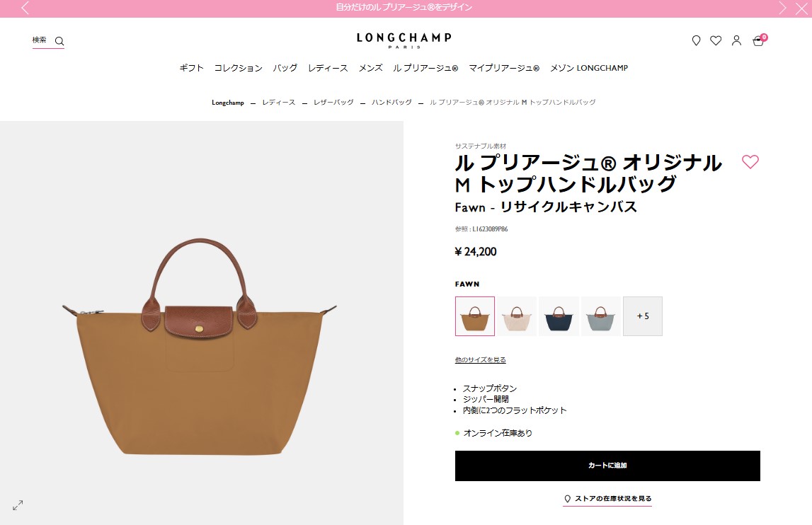Screen dimensions: 812x525
Task: Open the shopping cart icon
Action: 758,41
